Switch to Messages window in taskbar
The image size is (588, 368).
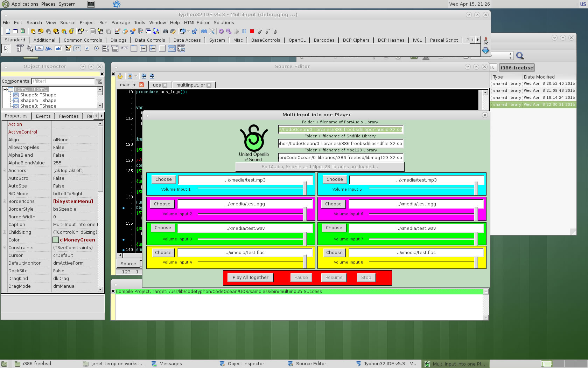pyautogui.click(x=170, y=364)
